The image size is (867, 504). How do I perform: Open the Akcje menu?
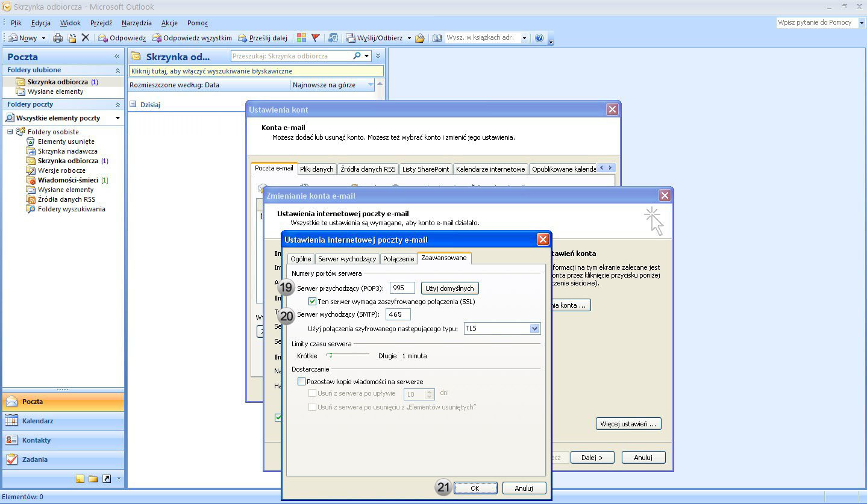pos(169,23)
